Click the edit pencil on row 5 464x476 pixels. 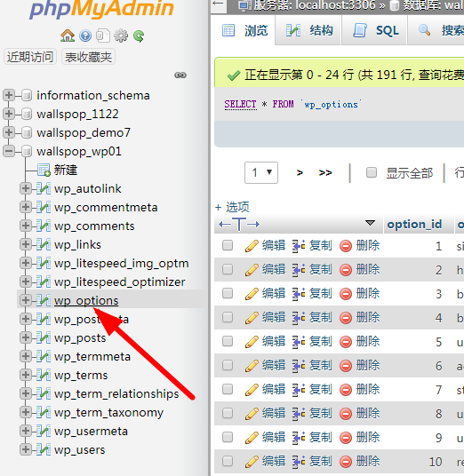point(252,342)
